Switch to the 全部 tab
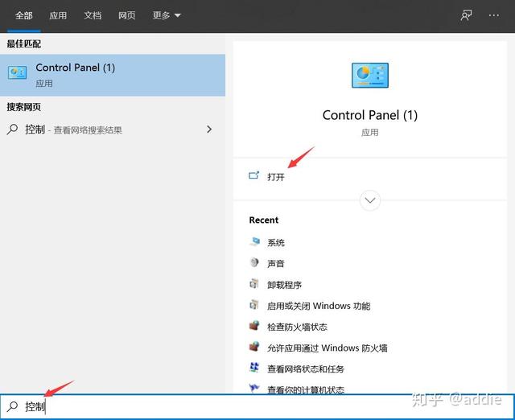 [23, 15]
